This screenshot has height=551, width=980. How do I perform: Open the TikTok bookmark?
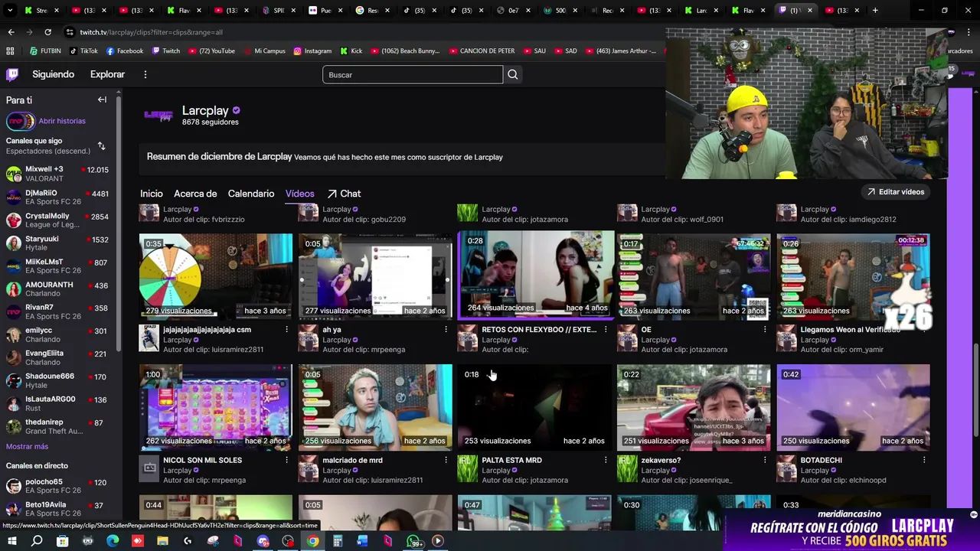84,51
